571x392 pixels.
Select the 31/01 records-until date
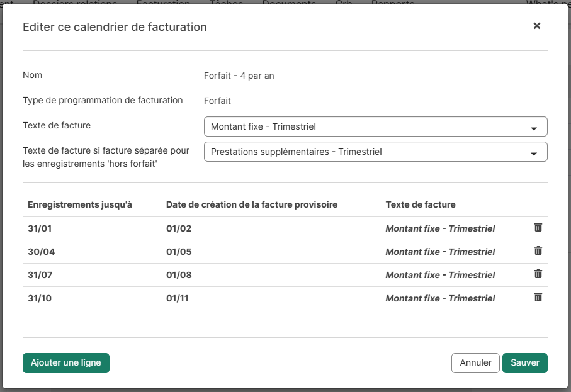click(40, 228)
